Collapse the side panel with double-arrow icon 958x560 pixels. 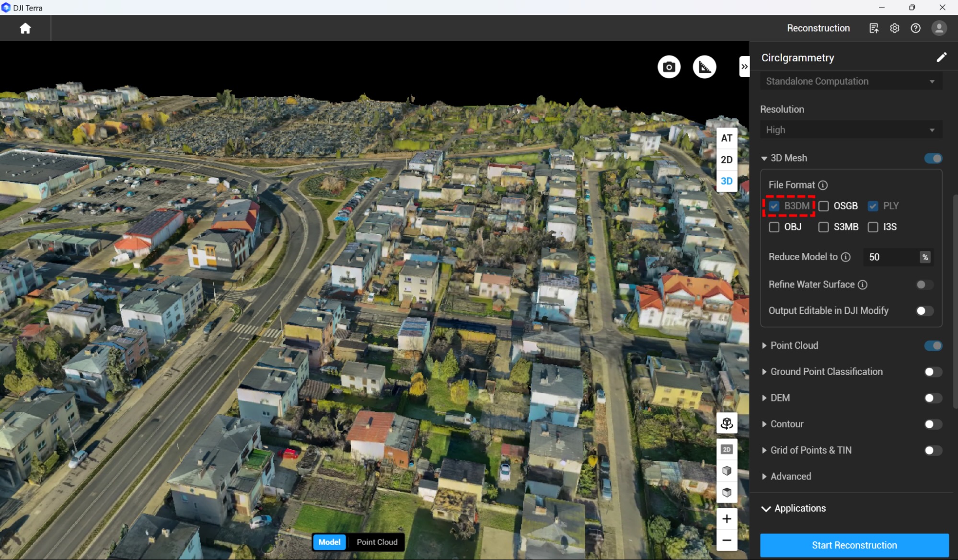744,67
